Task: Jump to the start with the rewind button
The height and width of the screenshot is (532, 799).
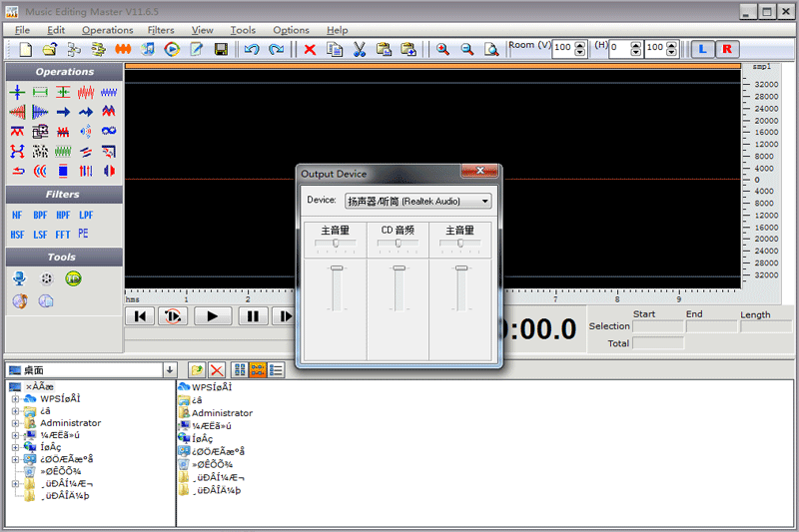Action: (140, 316)
